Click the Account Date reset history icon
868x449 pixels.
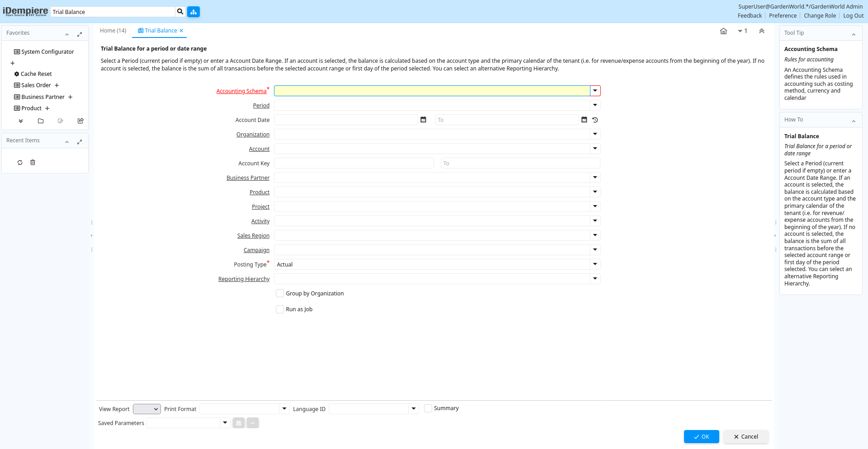click(595, 120)
